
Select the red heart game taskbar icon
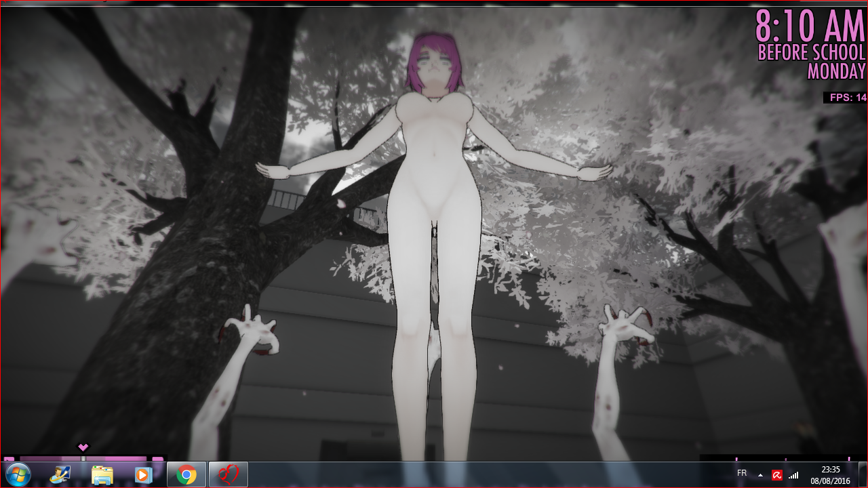click(228, 474)
